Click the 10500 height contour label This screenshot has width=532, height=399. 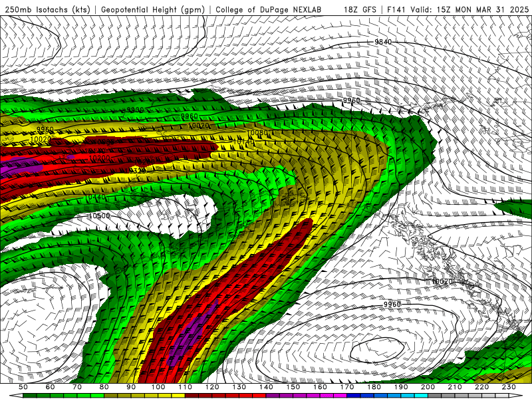tap(99, 215)
